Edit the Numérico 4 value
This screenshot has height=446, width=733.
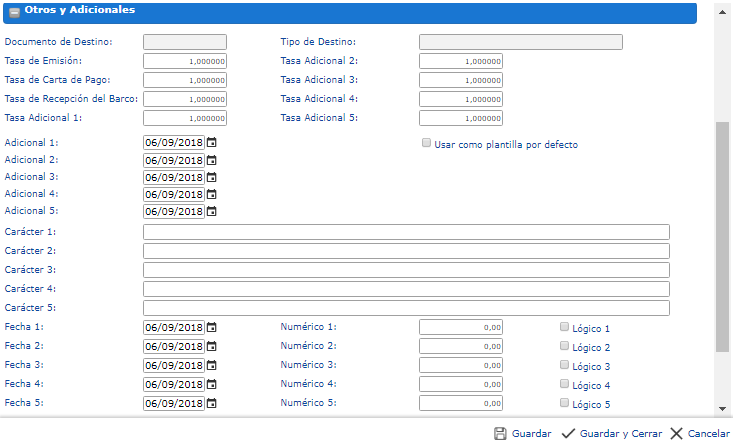pos(461,384)
